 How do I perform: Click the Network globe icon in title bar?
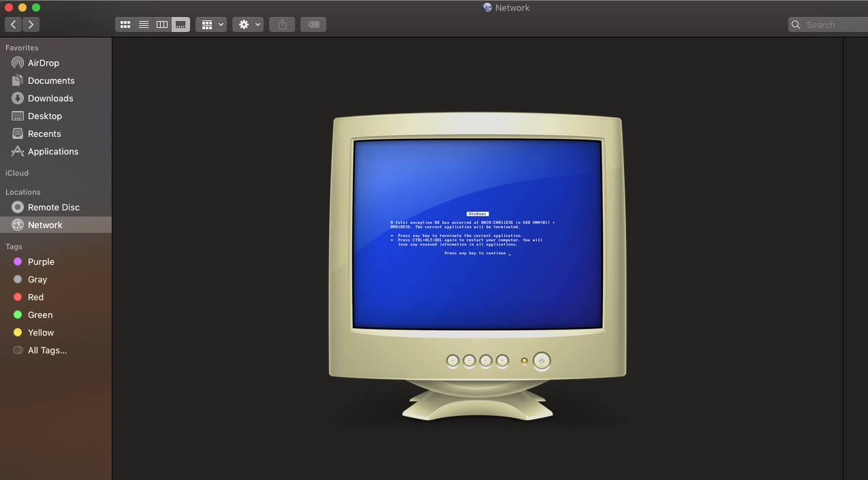487,7
